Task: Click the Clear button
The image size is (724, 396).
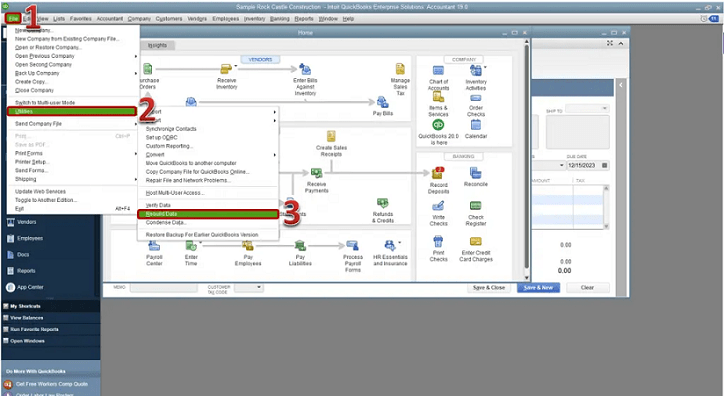Action: (587, 288)
